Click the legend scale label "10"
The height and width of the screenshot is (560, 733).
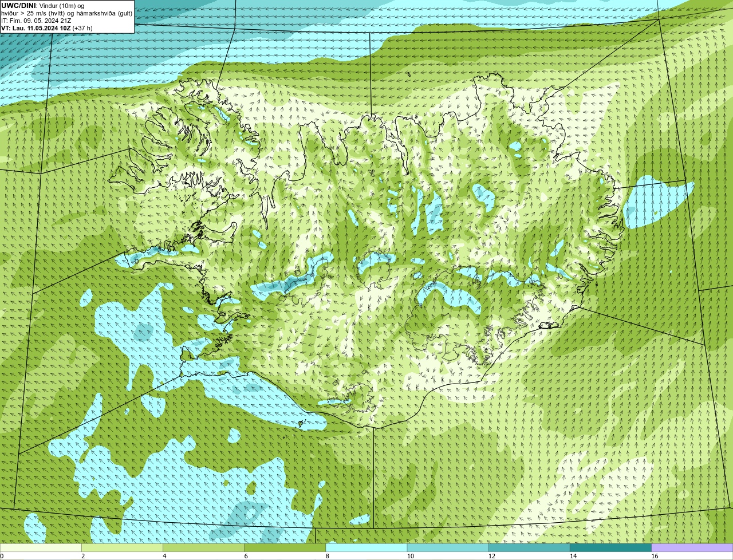pos(411,556)
